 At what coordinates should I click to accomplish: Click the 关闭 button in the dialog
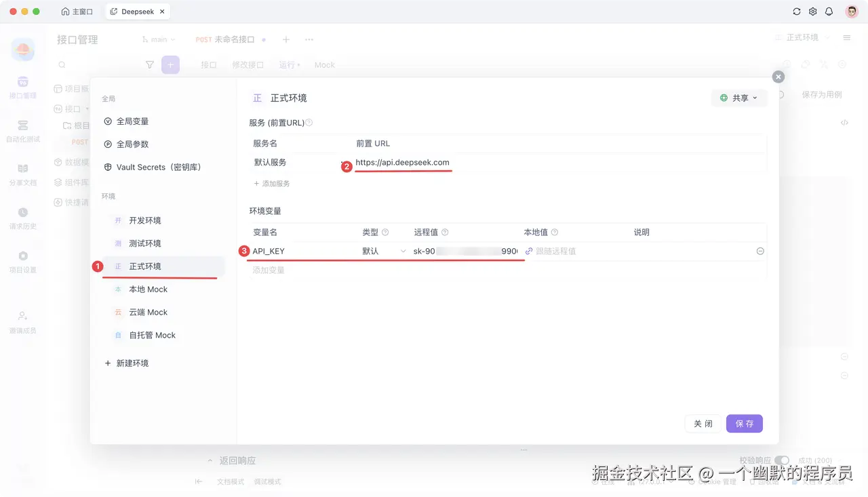[x=703, y=424]
